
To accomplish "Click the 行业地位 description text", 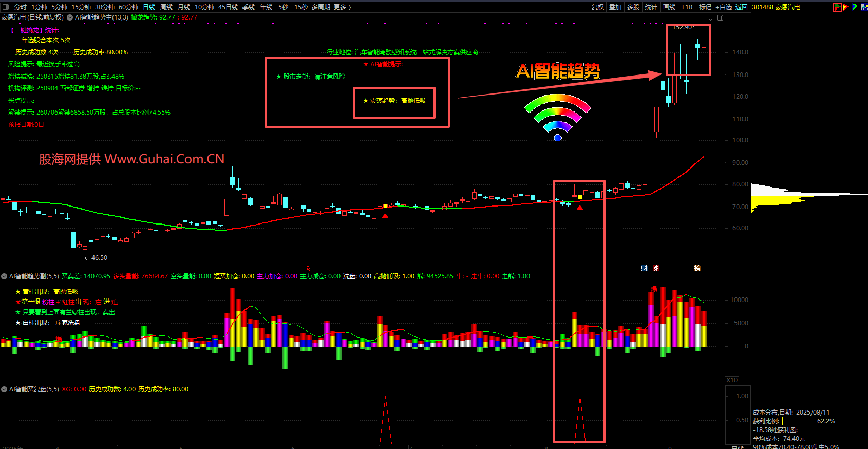I will 403,52.
